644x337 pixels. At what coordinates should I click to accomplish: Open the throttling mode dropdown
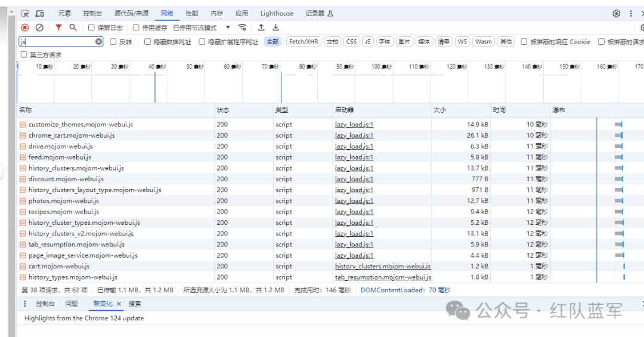pyautogui.click(x=228, y=27)
